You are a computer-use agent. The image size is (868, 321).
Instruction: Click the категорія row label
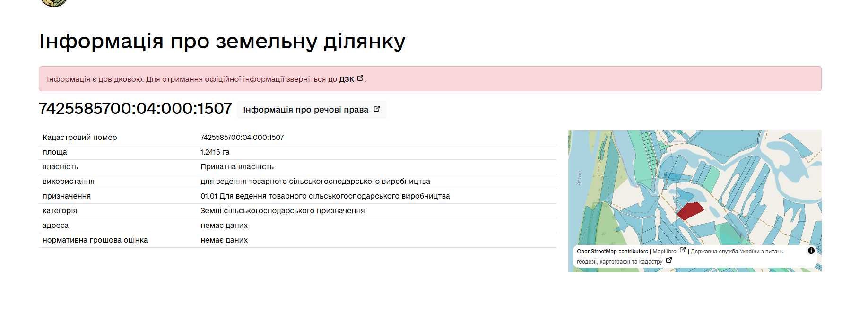[60, 210]
